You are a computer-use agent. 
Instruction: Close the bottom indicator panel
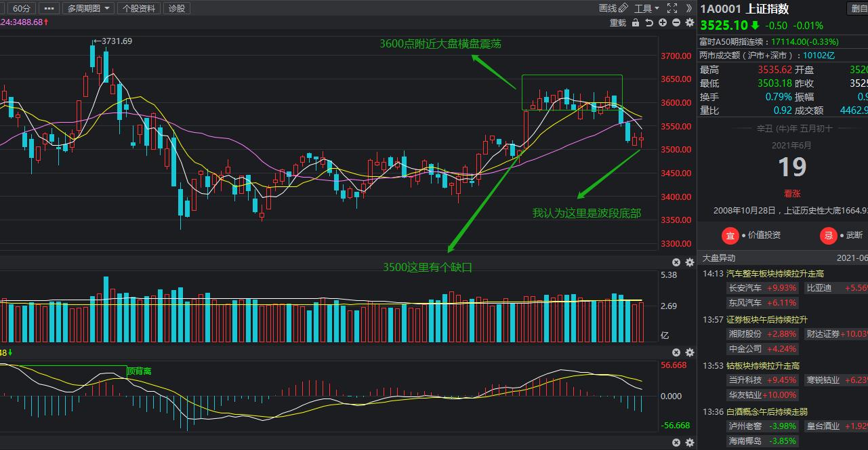tap(676, 443)
